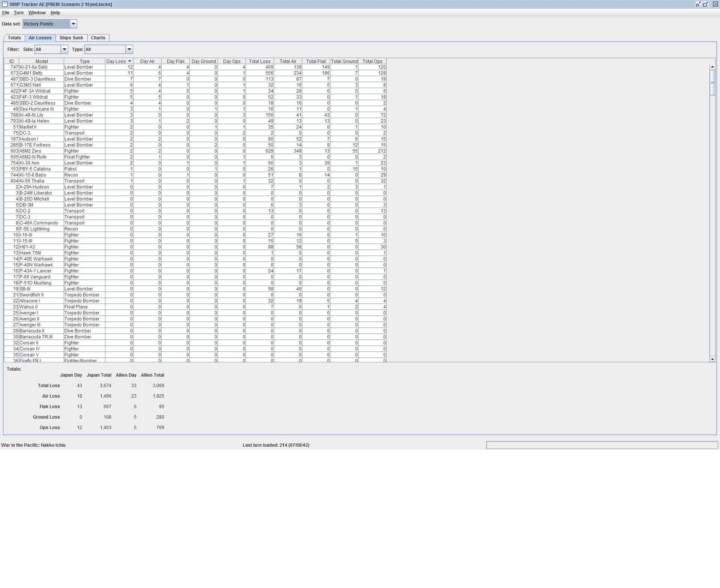Switch to the Totals tab

pyautogui.click(x=14, y=38)
